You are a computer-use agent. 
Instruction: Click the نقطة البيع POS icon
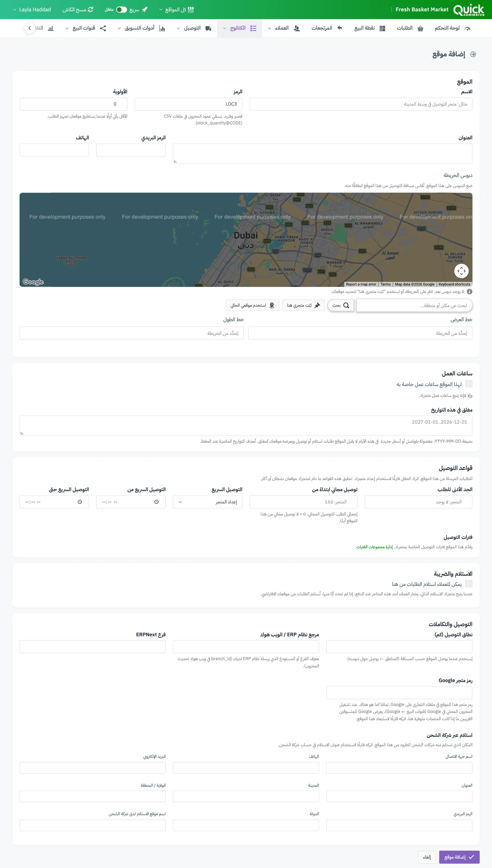coord(382,28)
